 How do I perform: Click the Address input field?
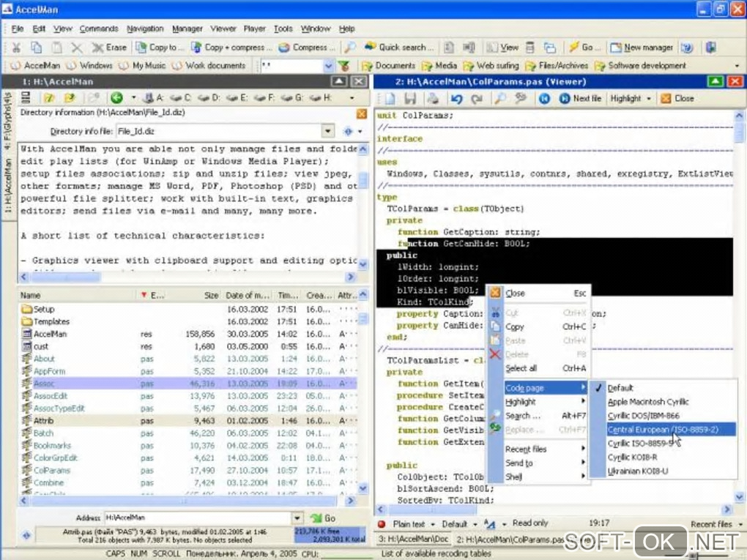tap(198, 518)
